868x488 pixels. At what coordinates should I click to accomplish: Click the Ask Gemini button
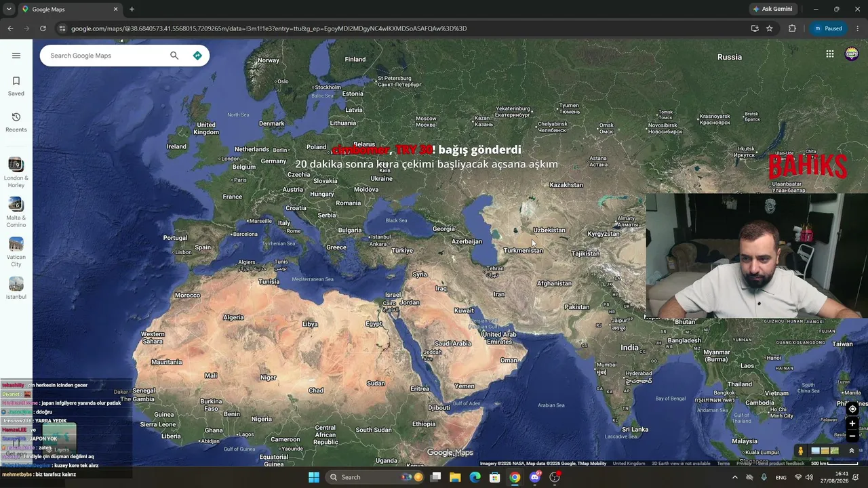pyautogui.click(x=772, y=9)
